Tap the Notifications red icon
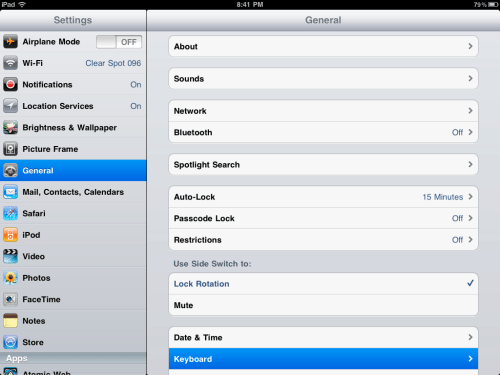Screen dimensions: 500x375 [x=10, y=84]
